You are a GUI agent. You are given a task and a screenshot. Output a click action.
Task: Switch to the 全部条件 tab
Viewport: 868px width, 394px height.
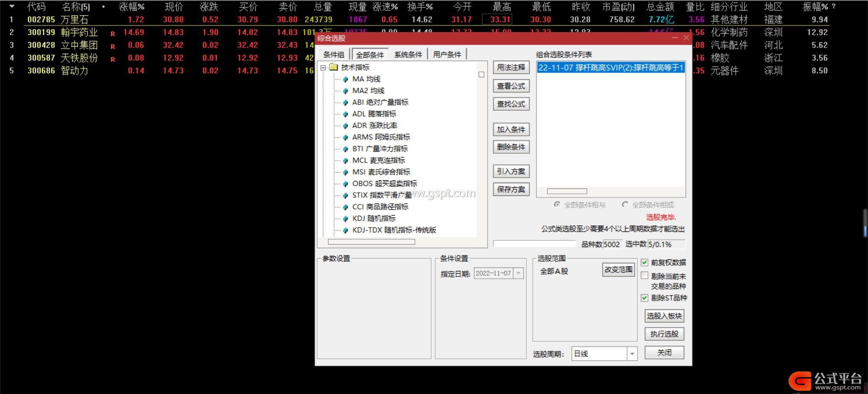tap(370, 55)
